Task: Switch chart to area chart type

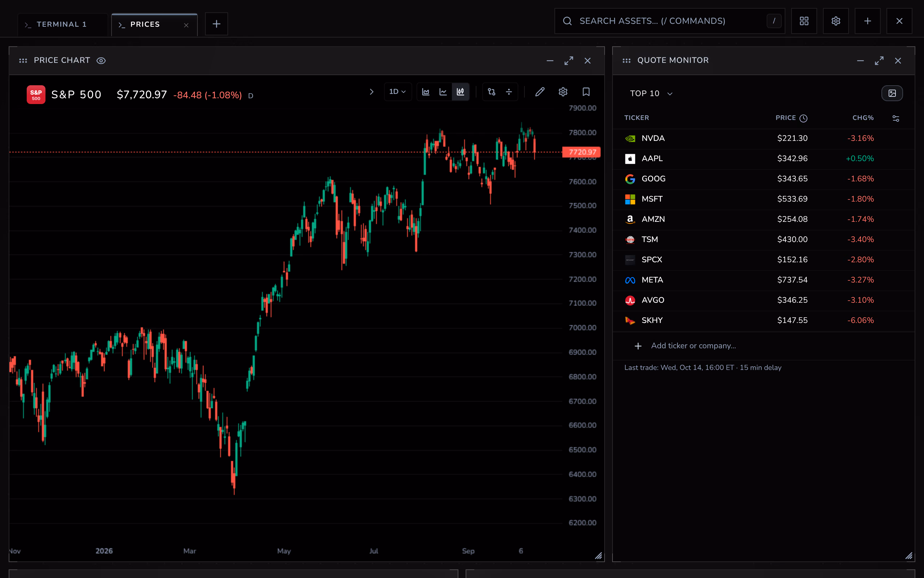Action: click(x=426, y=92)
